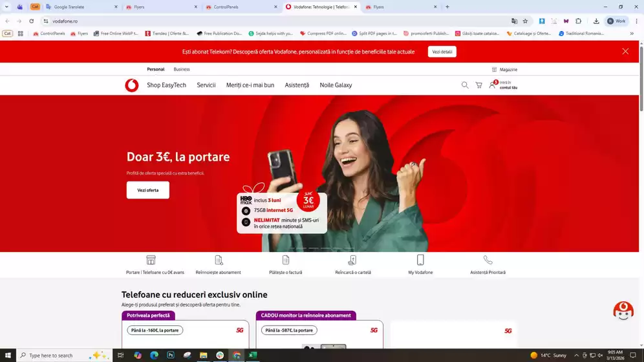Click the CADOU monitor la reînnoire abonament label

[306, 315]
